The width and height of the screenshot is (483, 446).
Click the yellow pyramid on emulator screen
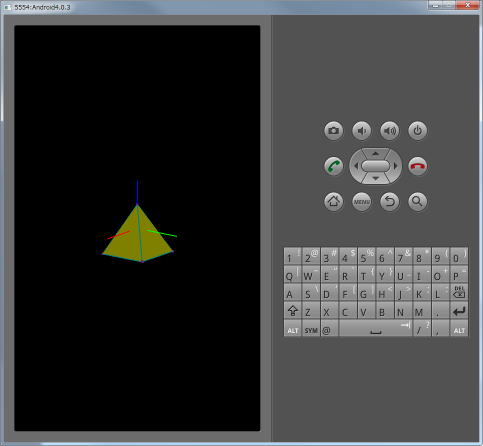(138, 236)
